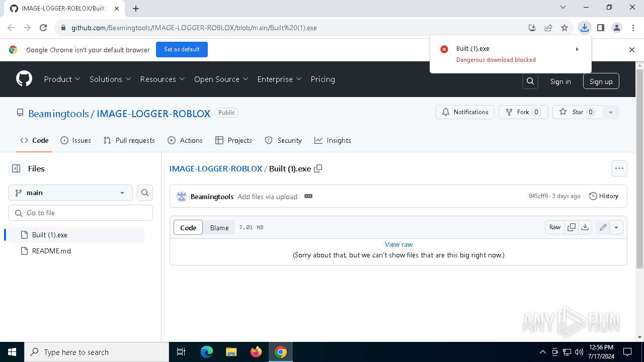Screen dimensions: 644x362
Task: Open Microsoft Edge from taskbar
Action: [x=207, y=352]
